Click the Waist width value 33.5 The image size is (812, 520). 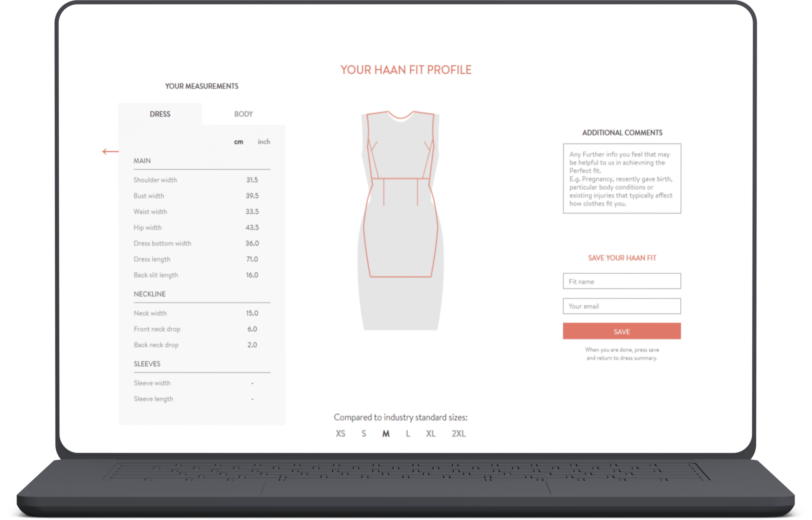[x=252, y=212]
